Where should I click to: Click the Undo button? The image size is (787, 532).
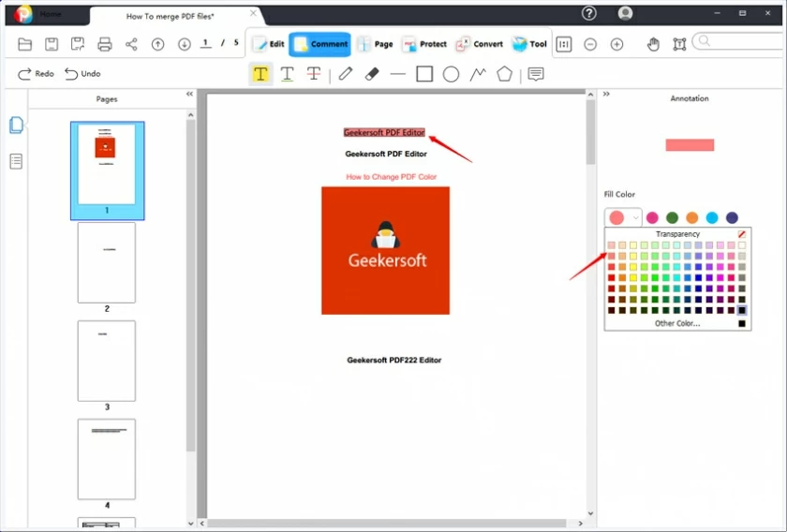pos(82,74)
